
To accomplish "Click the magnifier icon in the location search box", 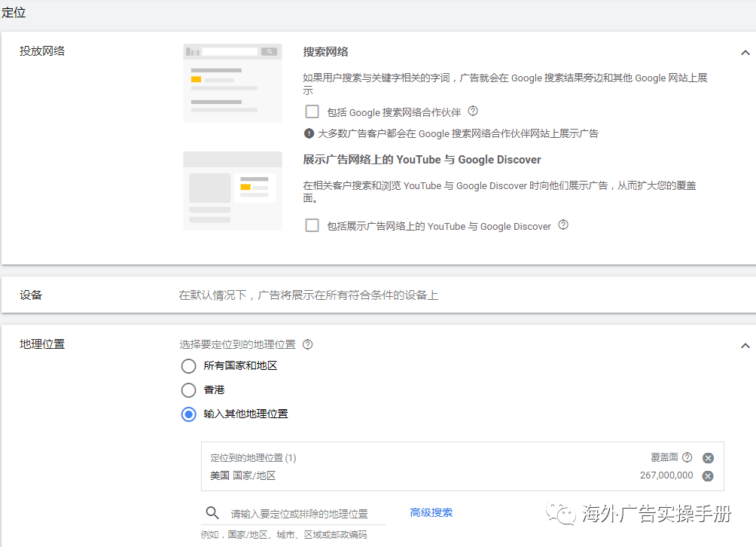I will coord(213,512).
